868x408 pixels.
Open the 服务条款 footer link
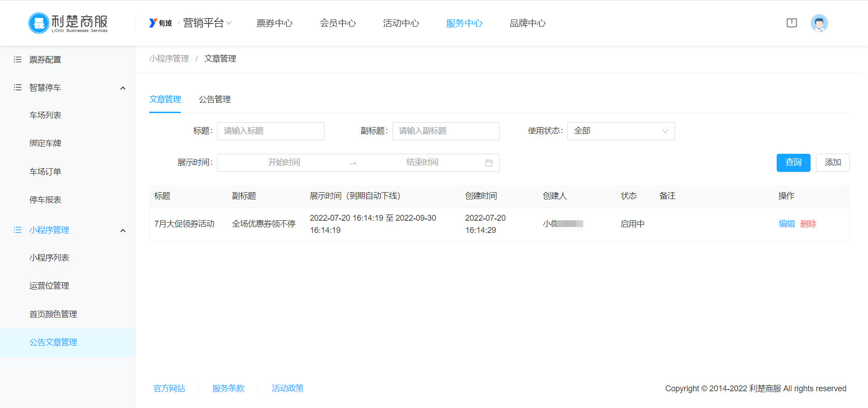click(x=228, y=388)
